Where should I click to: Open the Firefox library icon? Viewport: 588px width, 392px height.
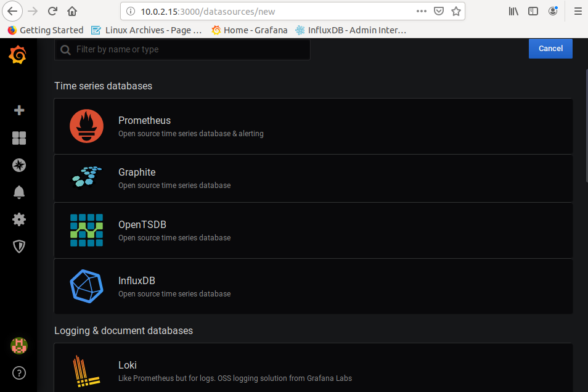click(513, 11)
